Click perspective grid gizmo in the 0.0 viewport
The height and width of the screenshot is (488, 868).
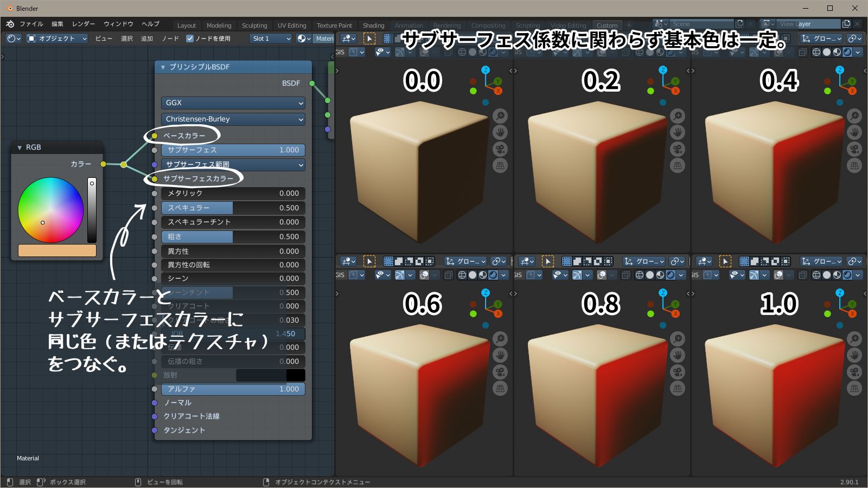point(500,165)
